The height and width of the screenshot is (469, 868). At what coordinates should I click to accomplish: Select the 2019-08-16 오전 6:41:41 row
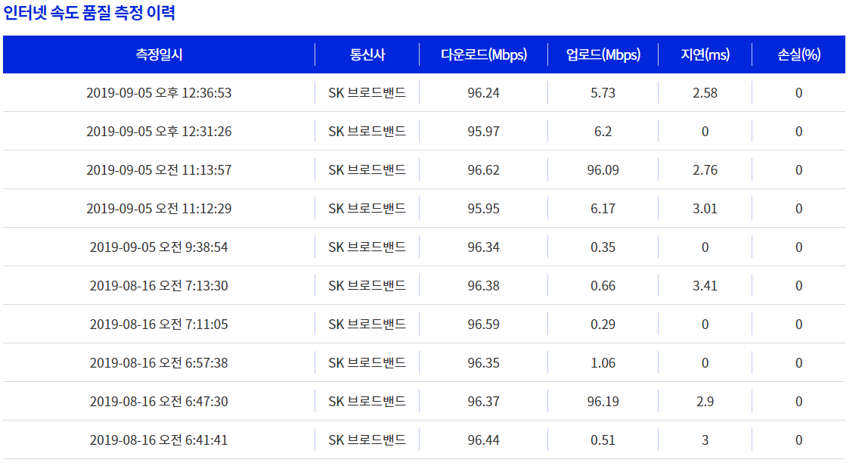(424, 440)
